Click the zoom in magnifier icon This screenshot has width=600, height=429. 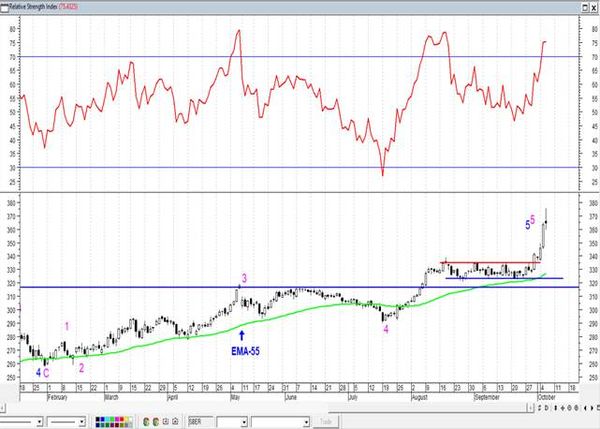pos(569,408)
